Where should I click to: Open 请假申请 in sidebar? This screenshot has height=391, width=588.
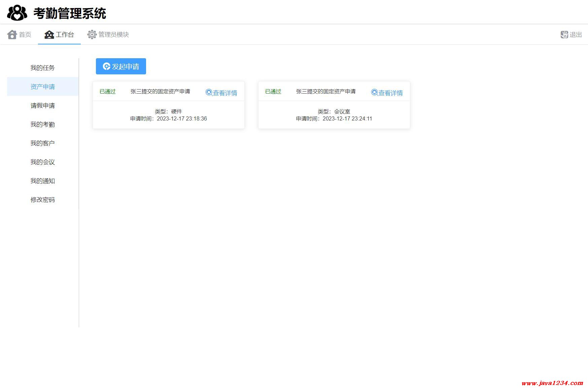(x=43, y=105)
